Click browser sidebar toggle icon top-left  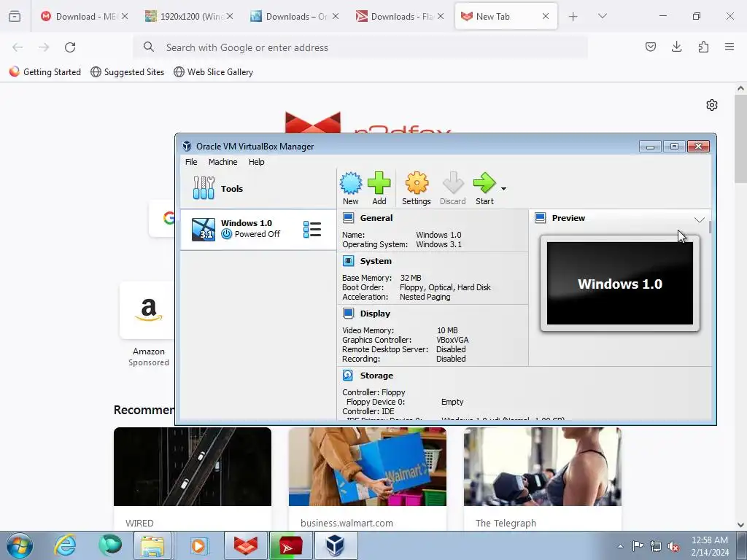(15, 16)
